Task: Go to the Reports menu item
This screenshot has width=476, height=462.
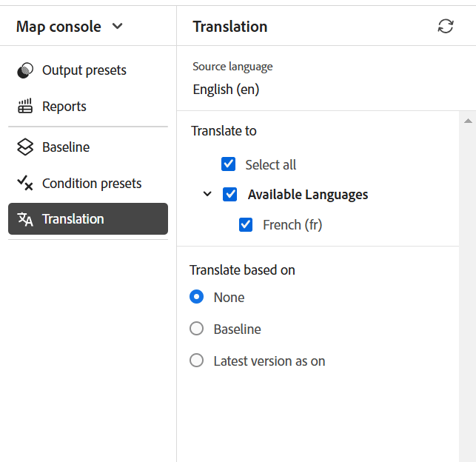Action: [x=64, y=107]
